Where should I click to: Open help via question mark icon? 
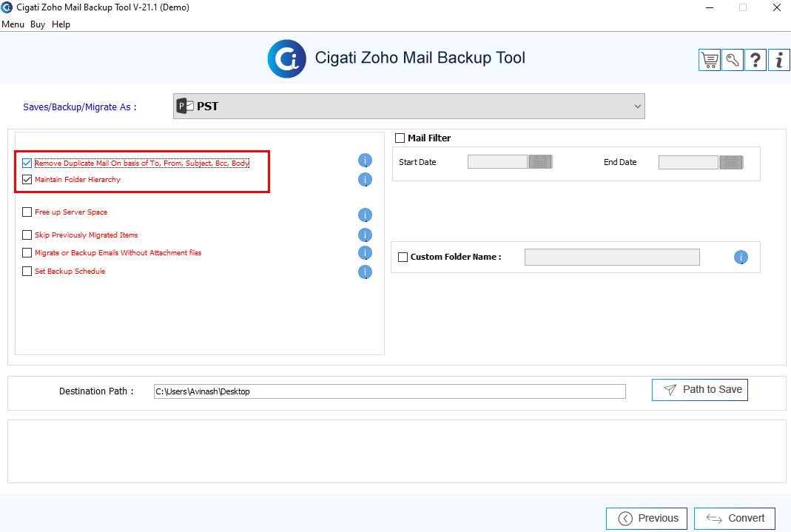pyautogui.click(x=755, y=60)
